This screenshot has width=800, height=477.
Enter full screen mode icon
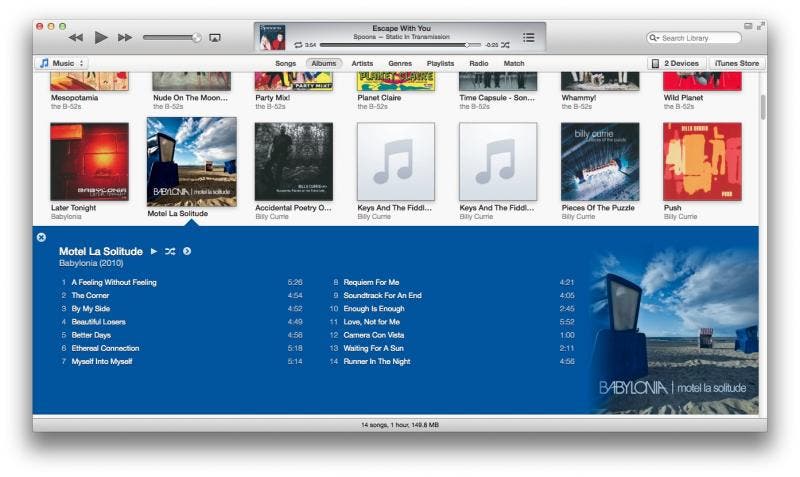761,26
